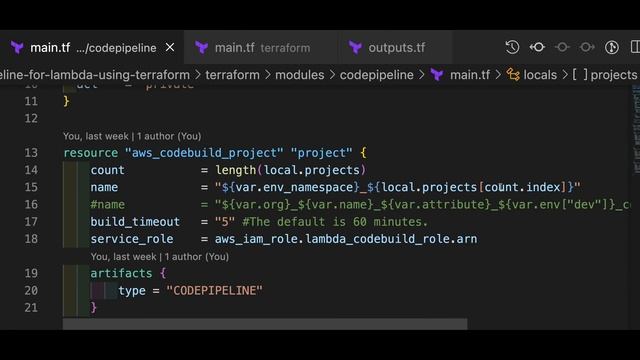
Task: Click line number 19 in gutter
Action: [31, 273]
